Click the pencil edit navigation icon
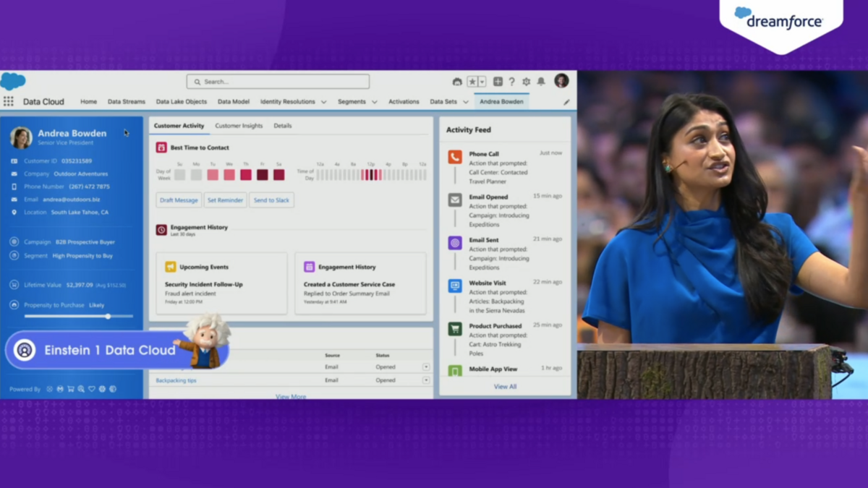Viewport: 868px width, 488px height. coord(566,102)
